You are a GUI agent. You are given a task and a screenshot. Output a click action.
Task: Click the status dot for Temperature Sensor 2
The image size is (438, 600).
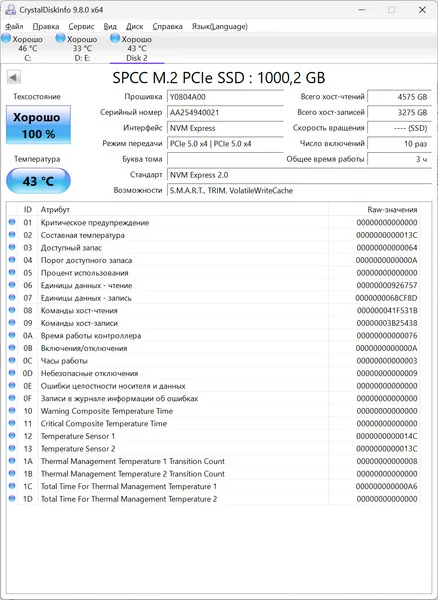coord(12,448)
